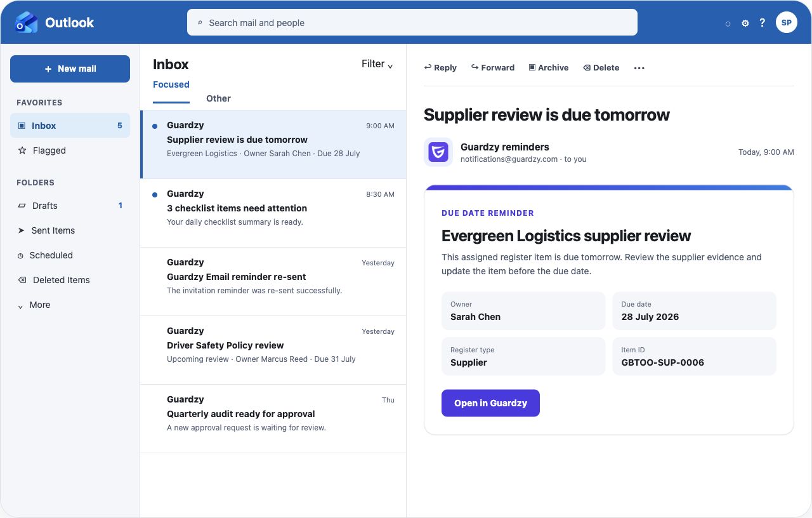The width and height of the screenshot is (812, 518).
Task: Click the FAVORITES section heading
Action: point(39,102)
